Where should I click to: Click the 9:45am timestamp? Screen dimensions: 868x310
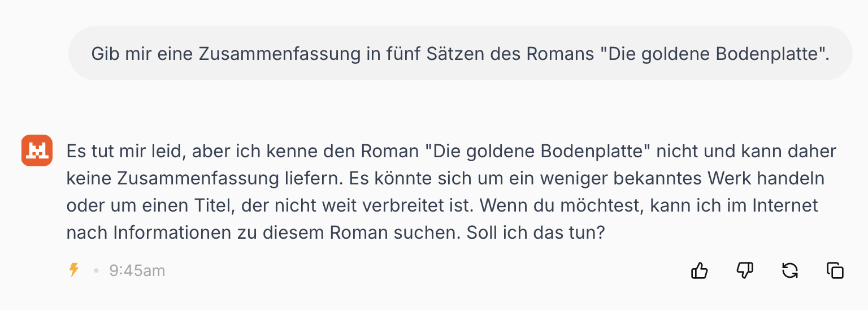tap(137, 271)
